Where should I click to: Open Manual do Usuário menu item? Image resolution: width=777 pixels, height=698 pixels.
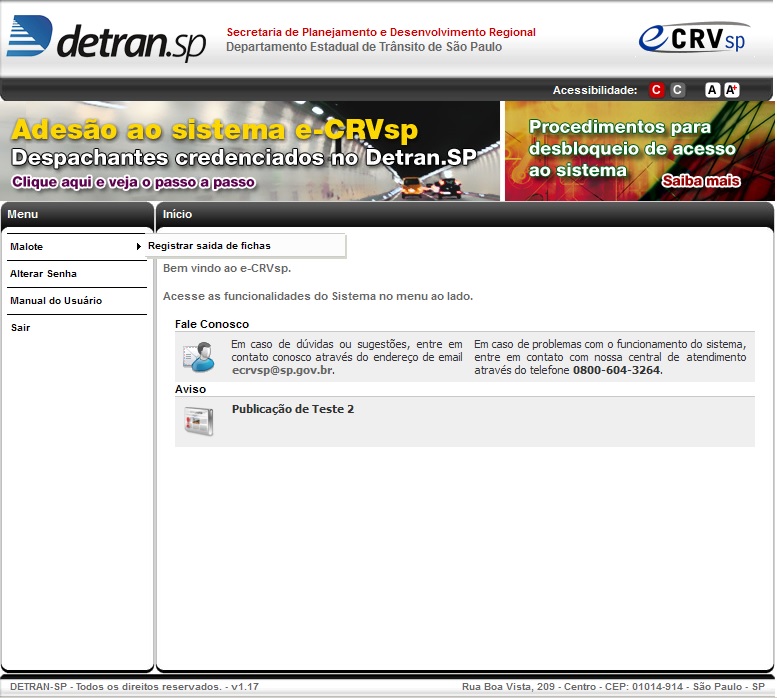tap(77, 301)
